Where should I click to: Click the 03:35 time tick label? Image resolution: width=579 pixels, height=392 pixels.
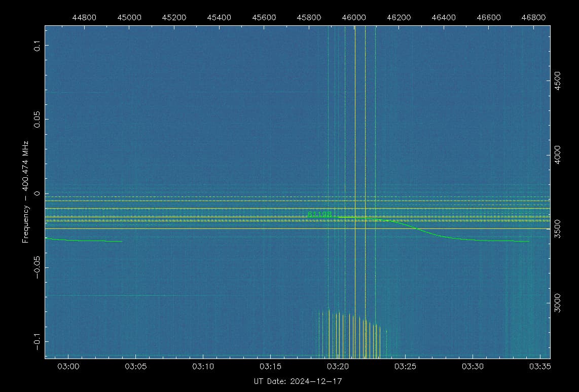click(x=540, y=367)
